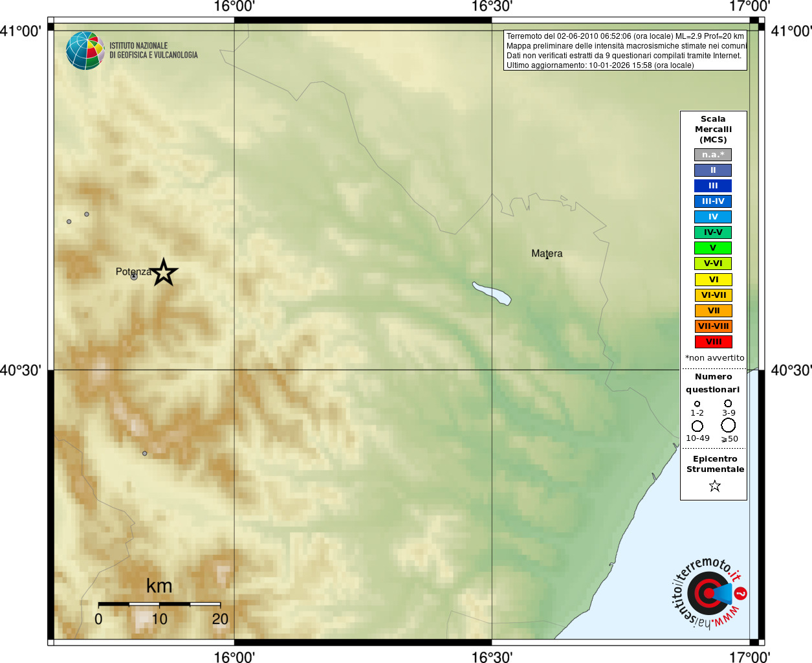Click the gray report dot south of Potenza
Screen dimensions: 812x663
pyautogui.click(x=144, y=453)
